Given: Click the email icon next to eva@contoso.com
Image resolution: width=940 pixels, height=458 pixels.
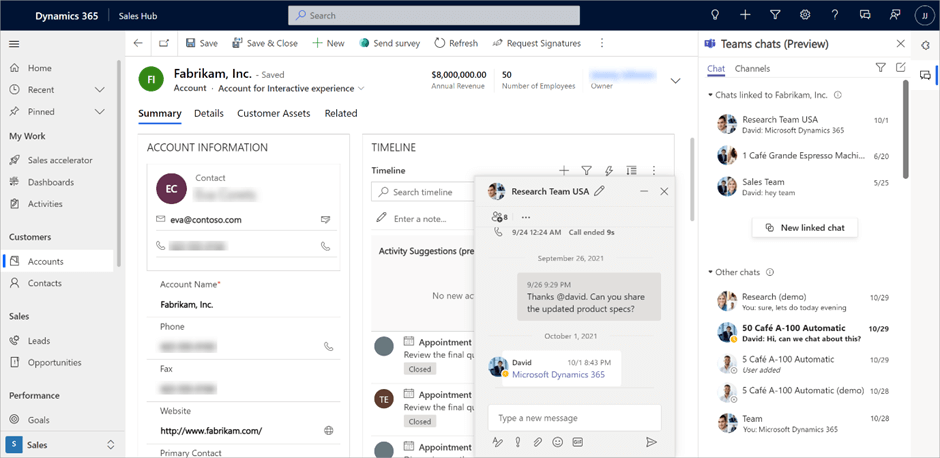Looking at the screenshot, I should tap(326, 220).
